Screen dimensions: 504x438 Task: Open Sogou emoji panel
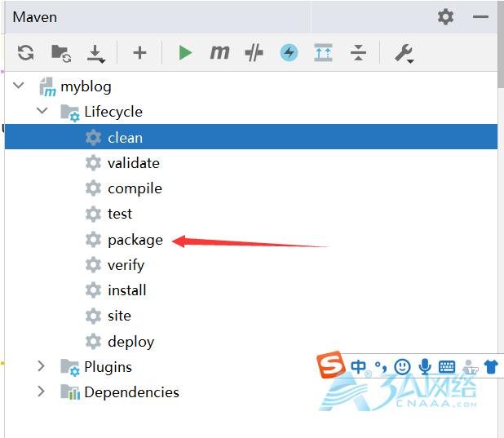(x=402, y=366)
